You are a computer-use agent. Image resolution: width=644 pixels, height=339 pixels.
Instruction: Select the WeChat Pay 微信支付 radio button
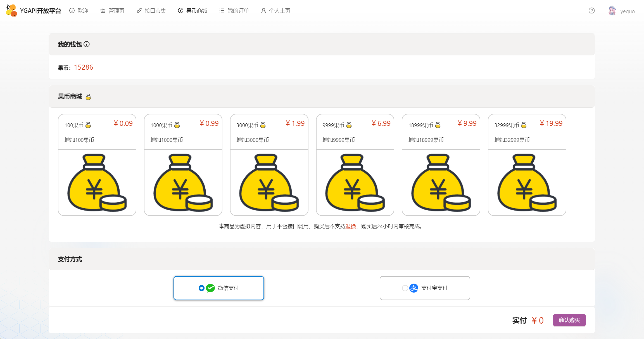(x=201, y=288)
